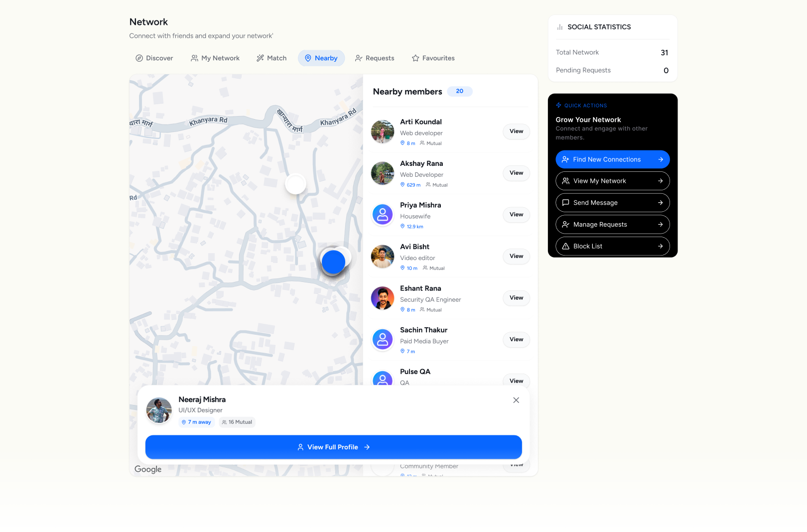Click Neeraj Mishra name text
The height and width of the screenshot is (532, 807).
(202, 399)
